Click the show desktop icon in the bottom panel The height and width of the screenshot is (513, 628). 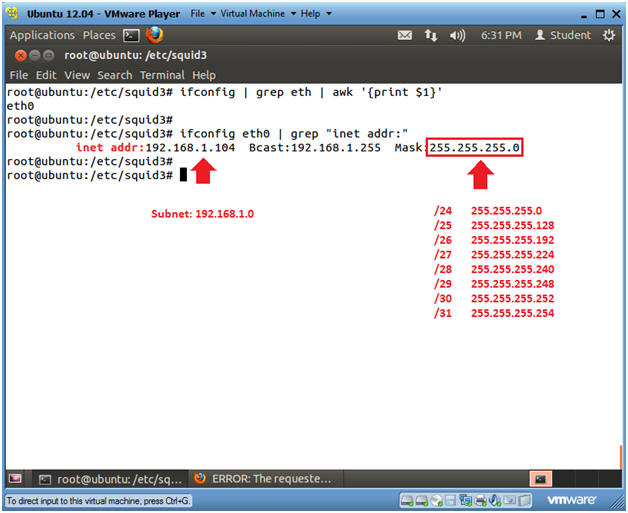15,479
